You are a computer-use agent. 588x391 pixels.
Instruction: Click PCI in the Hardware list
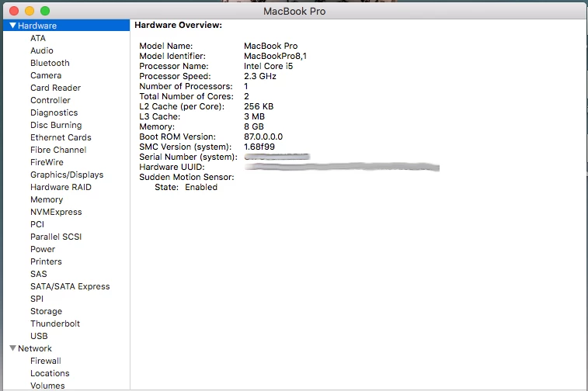37,224
